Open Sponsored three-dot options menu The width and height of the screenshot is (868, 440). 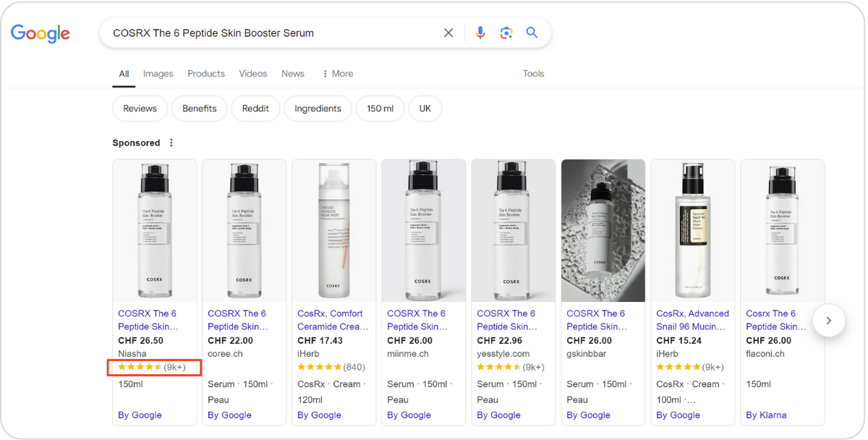point(171,143)
